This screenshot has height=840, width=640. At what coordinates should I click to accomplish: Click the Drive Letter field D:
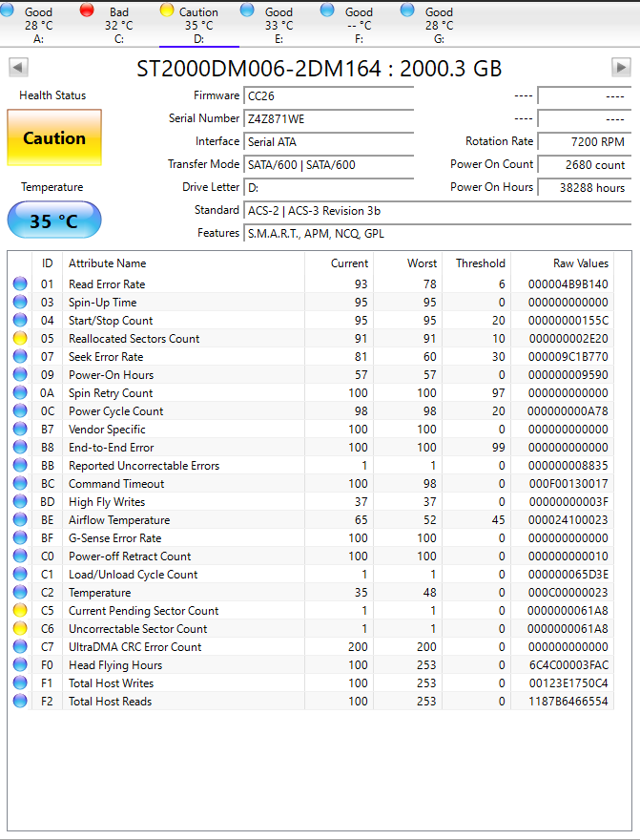coord(328,188)
